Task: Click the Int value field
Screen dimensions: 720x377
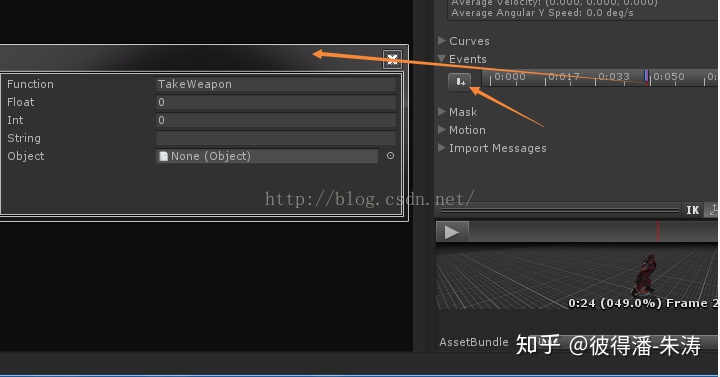Action: (x=276, y=120)
